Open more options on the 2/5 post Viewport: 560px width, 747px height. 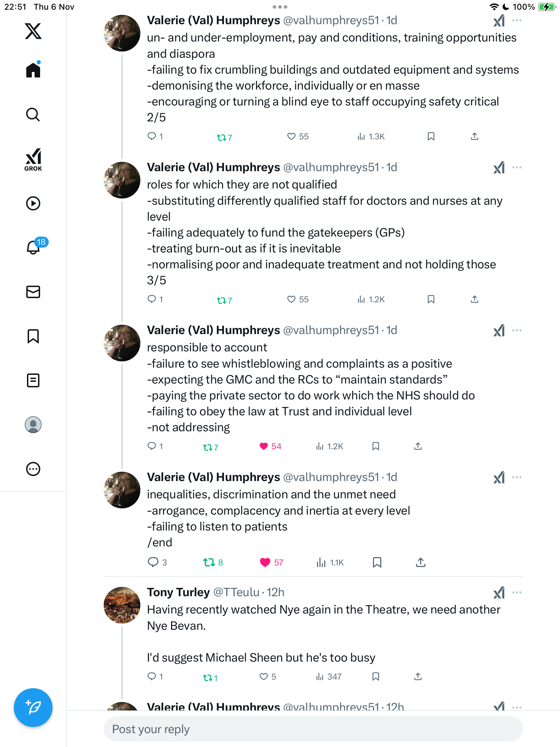[x=517, y=20]
